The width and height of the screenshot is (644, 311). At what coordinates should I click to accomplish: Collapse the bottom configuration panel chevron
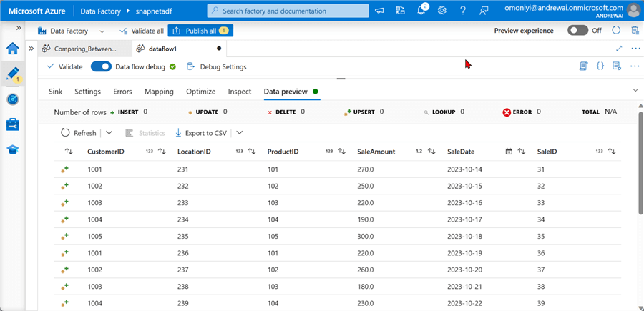coord(635,90)
